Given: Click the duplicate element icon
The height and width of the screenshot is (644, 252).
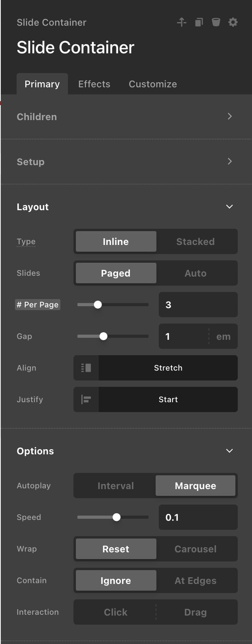Looking at the screenshot, I should click(x=199, y=22).
